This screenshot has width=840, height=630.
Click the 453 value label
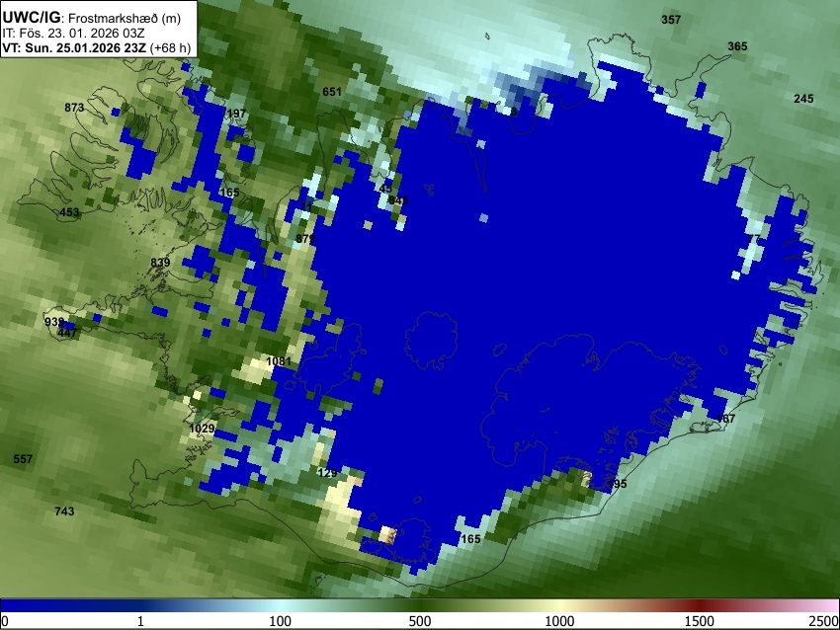pos(69,212)
